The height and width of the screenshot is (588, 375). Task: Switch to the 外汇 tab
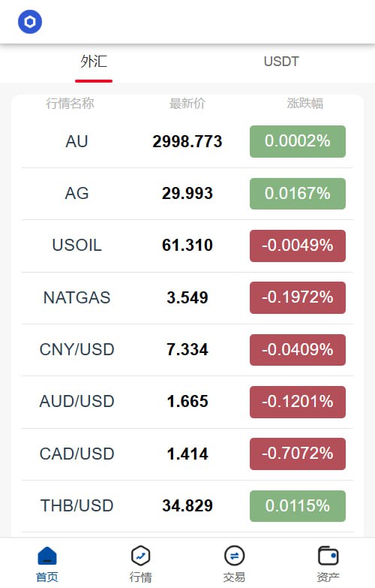pos(94,62)
